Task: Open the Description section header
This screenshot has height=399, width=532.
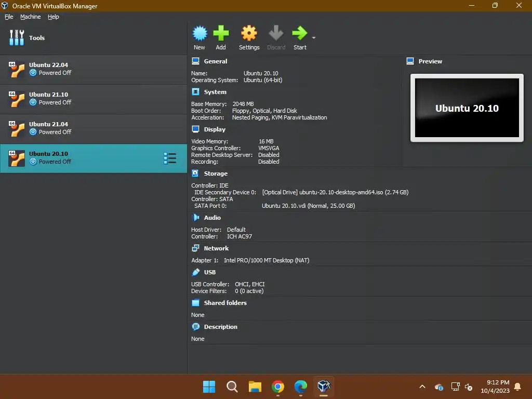Action: point(220,327)
